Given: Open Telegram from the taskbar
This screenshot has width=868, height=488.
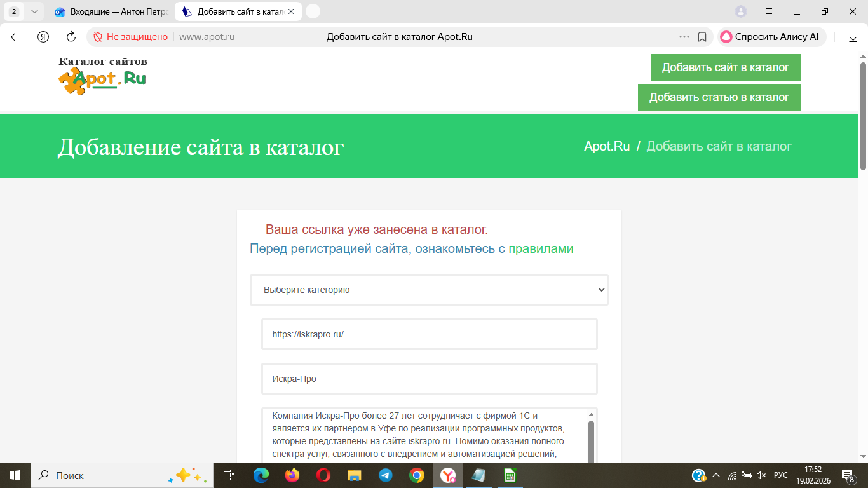Looking at the screenshot, I should [386, 475].
